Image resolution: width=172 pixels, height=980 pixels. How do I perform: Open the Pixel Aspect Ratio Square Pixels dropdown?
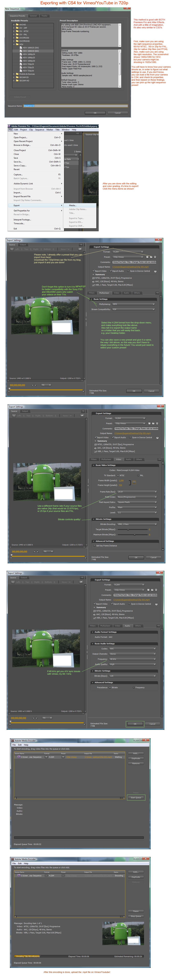coord(137,502)
